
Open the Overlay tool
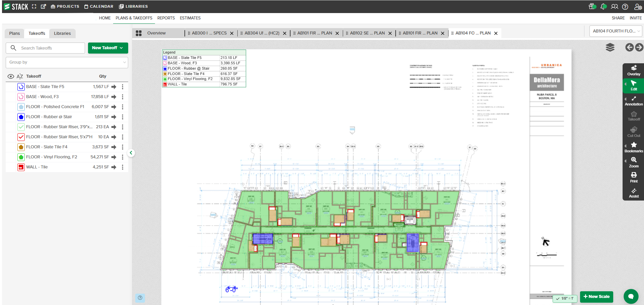pyautogui.click(x=634, y=70)
